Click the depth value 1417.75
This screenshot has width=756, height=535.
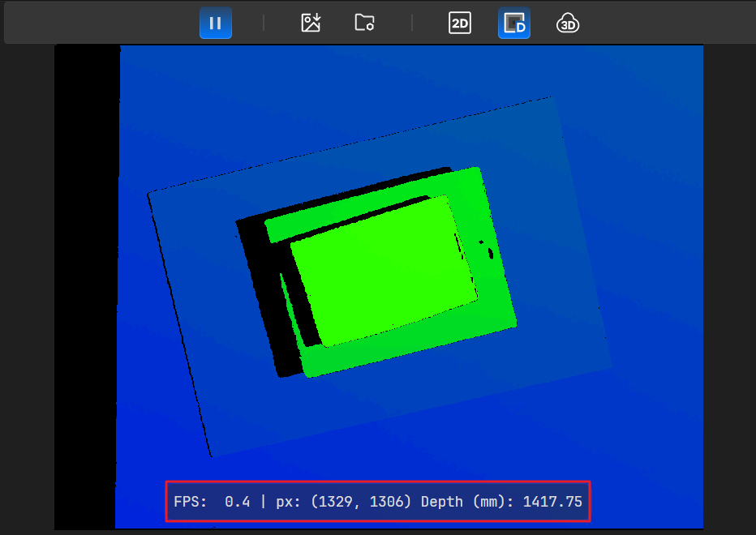click(552, 502)
